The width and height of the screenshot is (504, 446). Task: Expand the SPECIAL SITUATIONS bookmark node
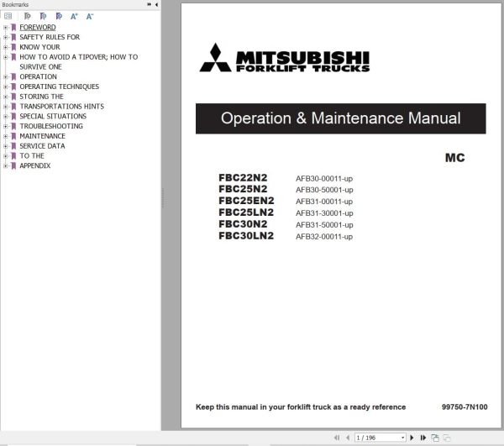(x=6, y=116)
